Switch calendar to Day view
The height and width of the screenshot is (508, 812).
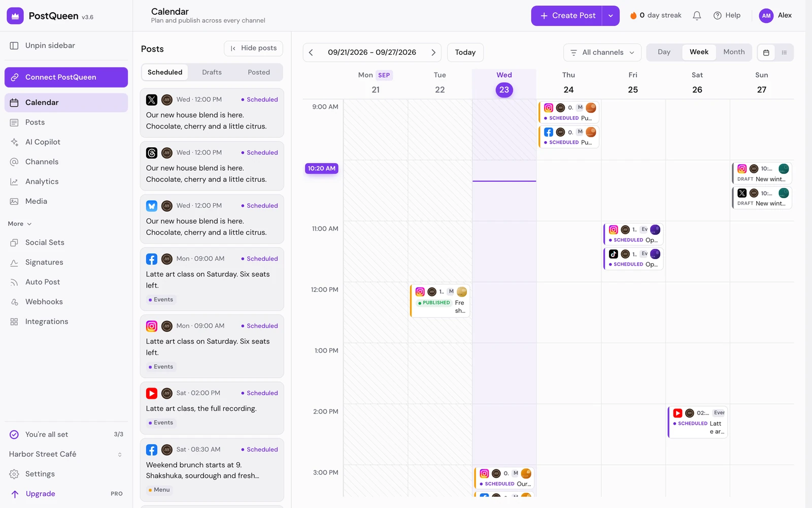click(x=664, y=52)
